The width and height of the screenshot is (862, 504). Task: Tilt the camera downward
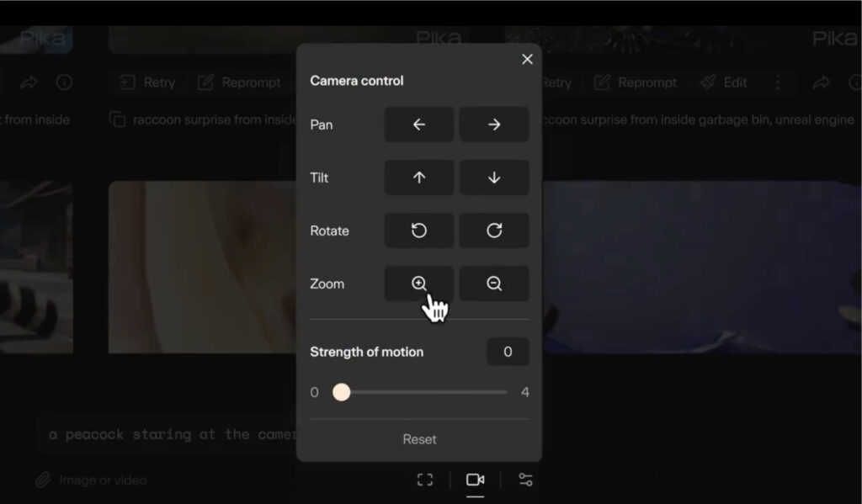tap(494, 178)
